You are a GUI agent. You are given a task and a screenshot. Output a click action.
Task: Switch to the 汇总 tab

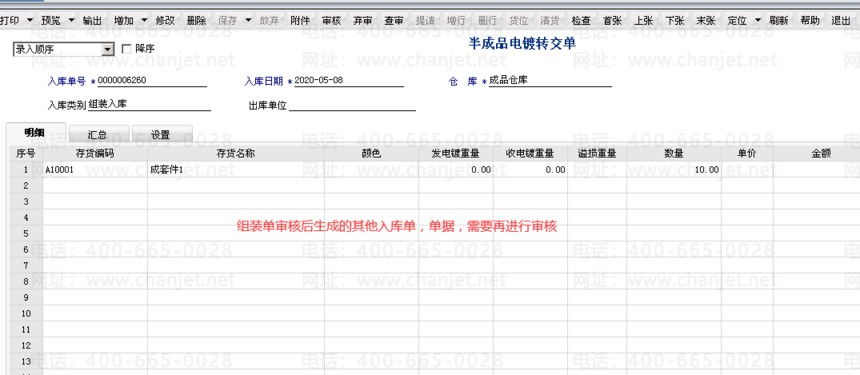[x=99, y=135]
